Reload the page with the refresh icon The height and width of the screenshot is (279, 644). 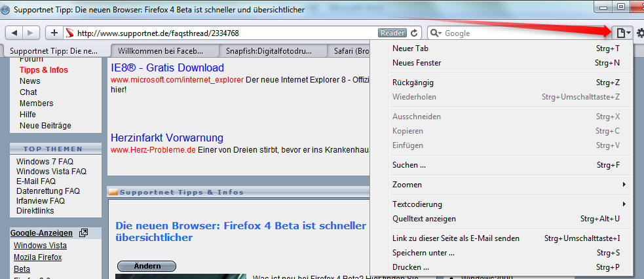click(x=415, y=33)
